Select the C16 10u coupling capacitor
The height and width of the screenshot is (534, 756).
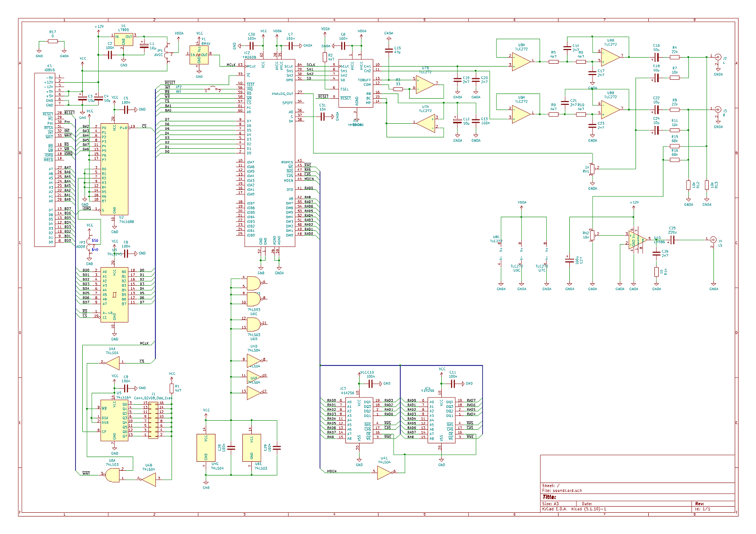coord(656,57)
